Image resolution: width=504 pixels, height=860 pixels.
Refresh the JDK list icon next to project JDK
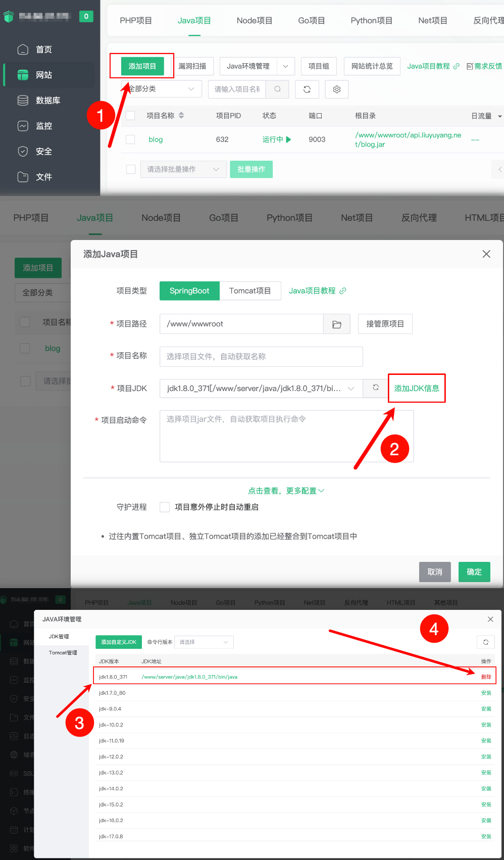coord(376,388)
